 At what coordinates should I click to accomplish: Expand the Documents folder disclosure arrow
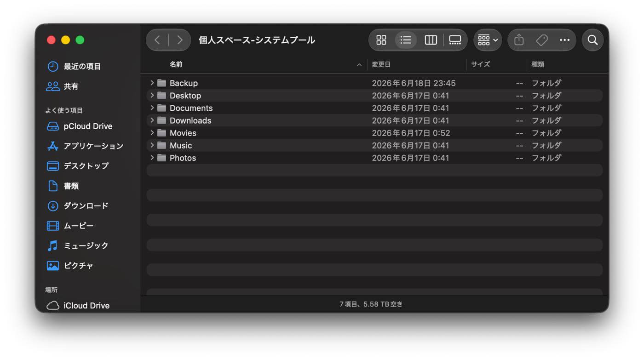click(152, 108)
